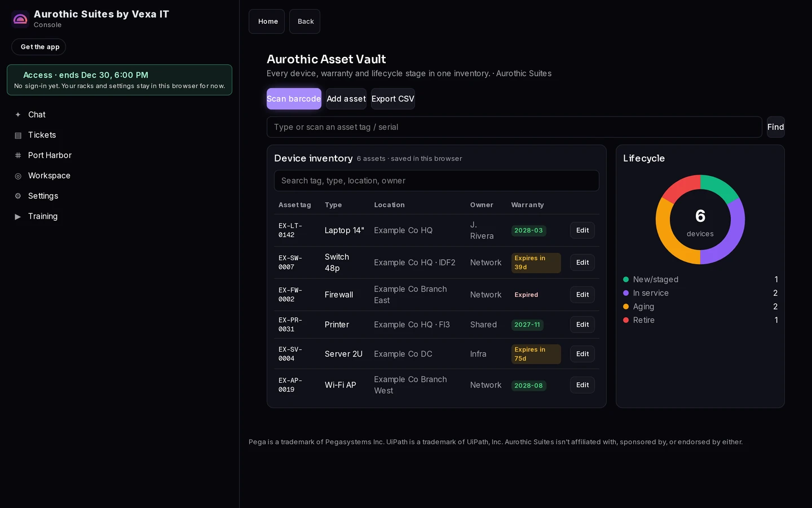Start Scan barcode
The image size is (812, 508).
point(294,99)
